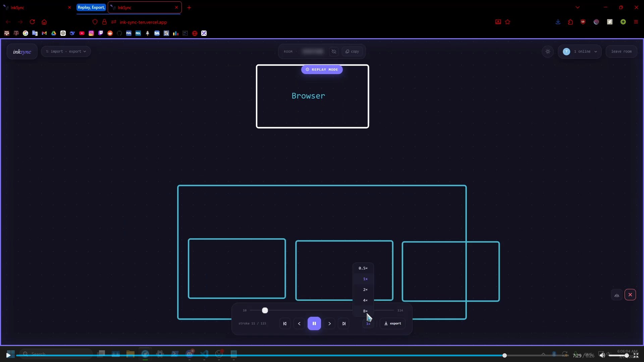Click the stroke timeline slider handle
The image size is (644, 362).
pyautogui.click(x=265, y=310)
